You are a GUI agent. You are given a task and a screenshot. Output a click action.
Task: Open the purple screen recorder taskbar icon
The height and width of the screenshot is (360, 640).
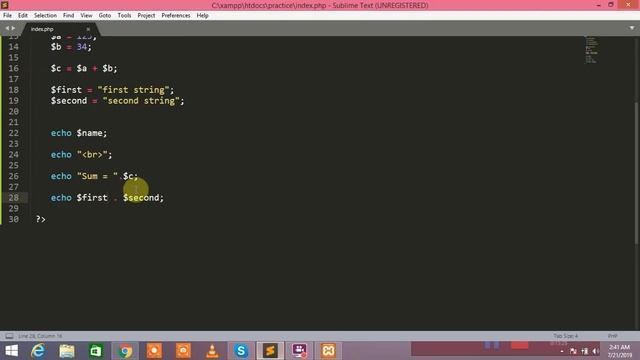tap(300, 351)
